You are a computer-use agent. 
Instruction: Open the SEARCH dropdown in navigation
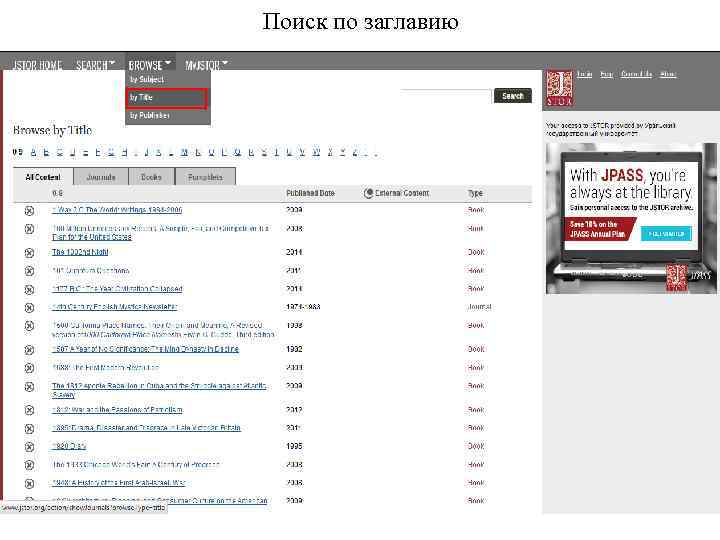pos(95,65)
